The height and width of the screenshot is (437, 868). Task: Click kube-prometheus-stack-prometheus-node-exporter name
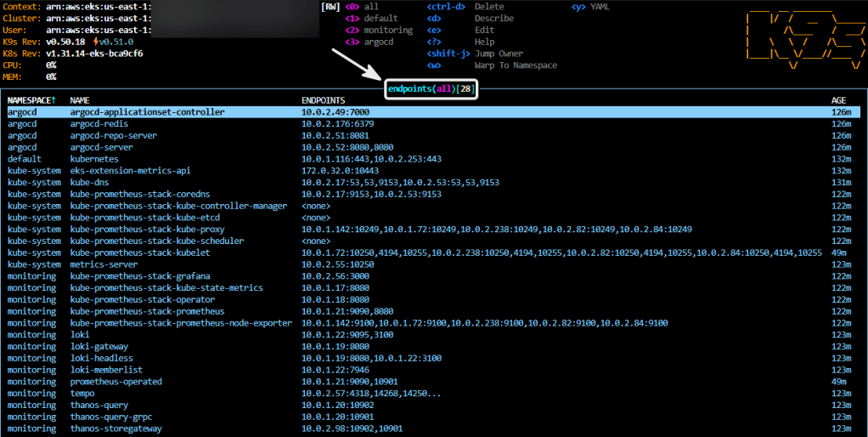tap(181, 323)
